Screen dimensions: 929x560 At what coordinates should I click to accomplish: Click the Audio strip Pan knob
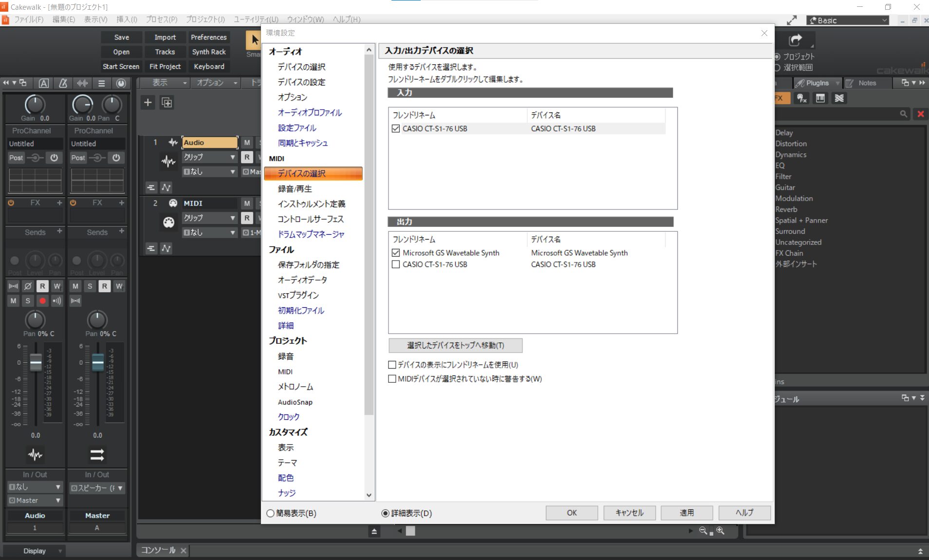(35, 319)
